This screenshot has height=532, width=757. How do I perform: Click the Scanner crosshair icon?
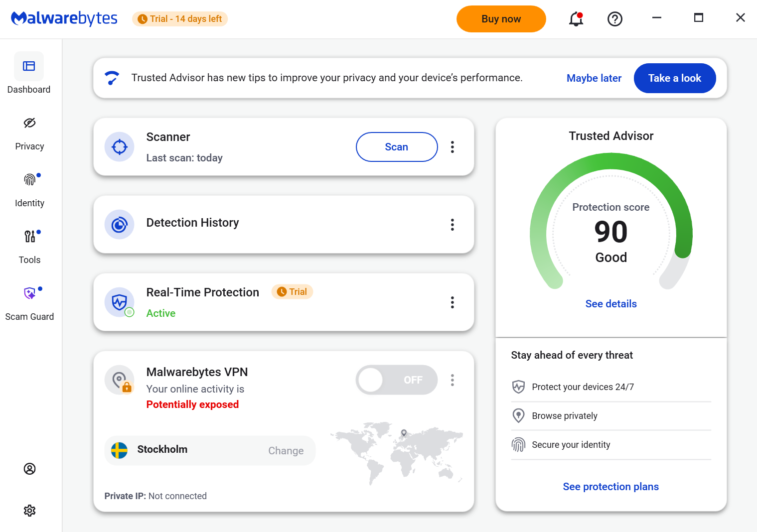[119, 147]
